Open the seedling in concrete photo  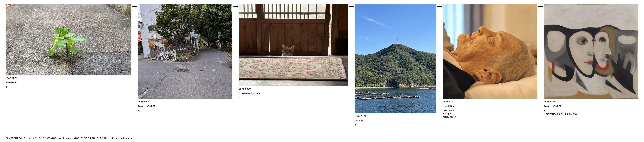click(68, 39)
